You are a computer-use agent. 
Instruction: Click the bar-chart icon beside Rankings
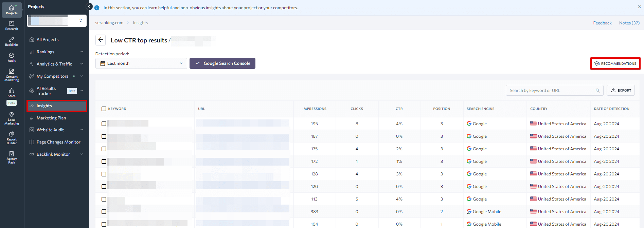point(32,52)
